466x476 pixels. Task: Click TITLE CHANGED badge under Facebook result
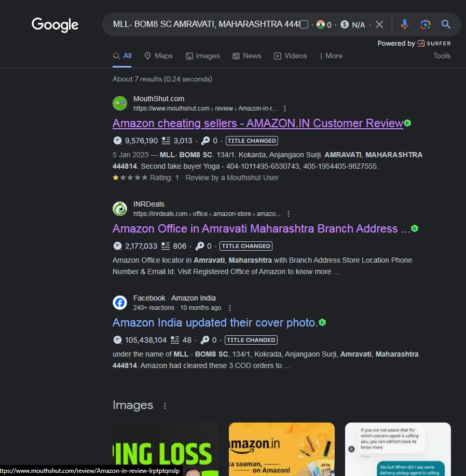251,340
